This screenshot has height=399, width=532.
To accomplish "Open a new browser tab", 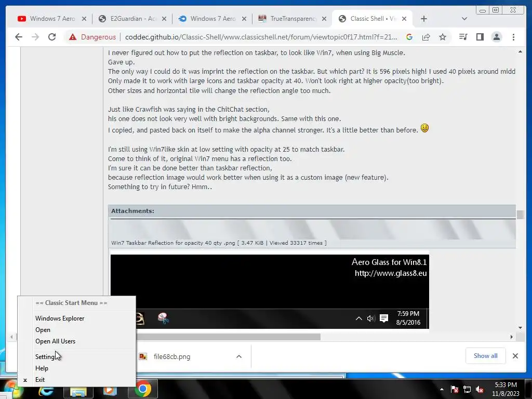I will (424, 19).
